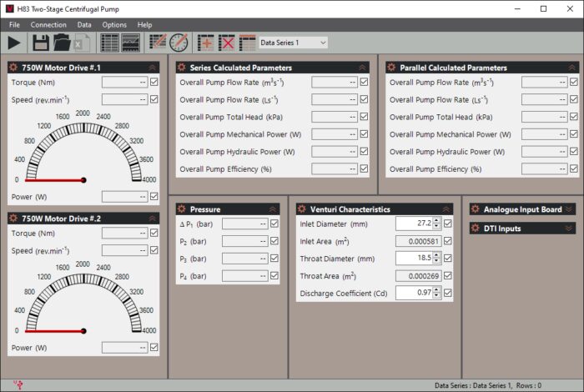The image size is (584, 392).
Task: Expand the DTI Inputs panel
Action: [568, 229]
